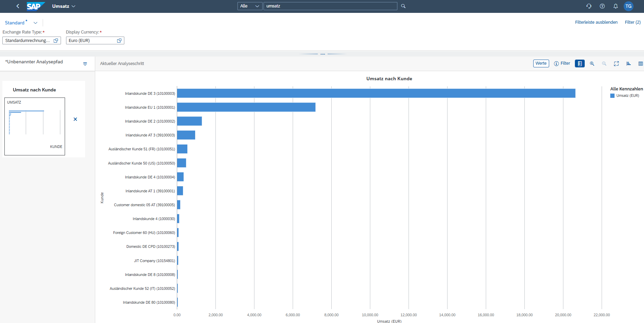Navigate back using the back arrow icon
Screen dimensions: 644x323
18,6
